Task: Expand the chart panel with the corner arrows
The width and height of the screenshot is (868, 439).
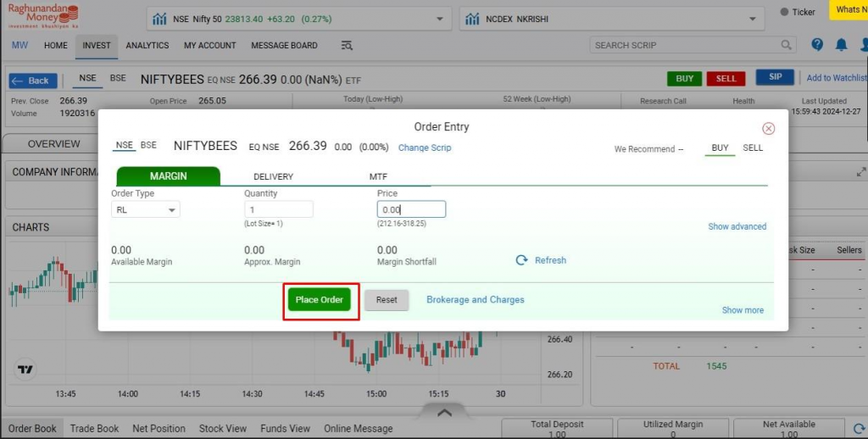Action: pos(861,172)
